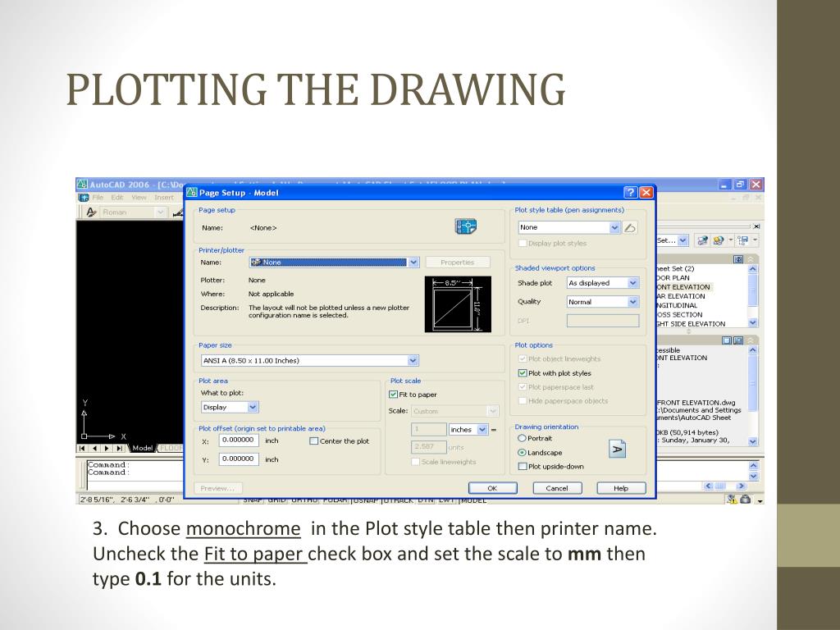The image size is (840, 630).
Task: Open the inches units dropdown
Action: pyautogui.click(x=482, y=429)
